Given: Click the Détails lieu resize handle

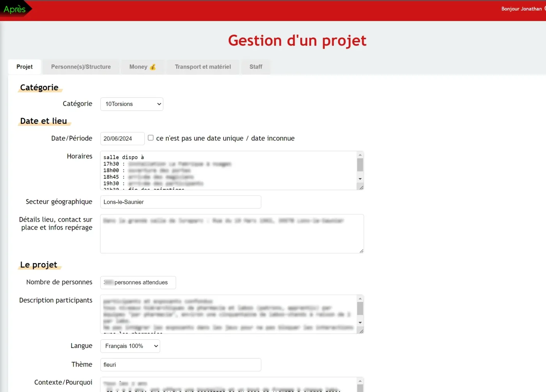Looking at the screenshot, I should click(x=361, y=251).
